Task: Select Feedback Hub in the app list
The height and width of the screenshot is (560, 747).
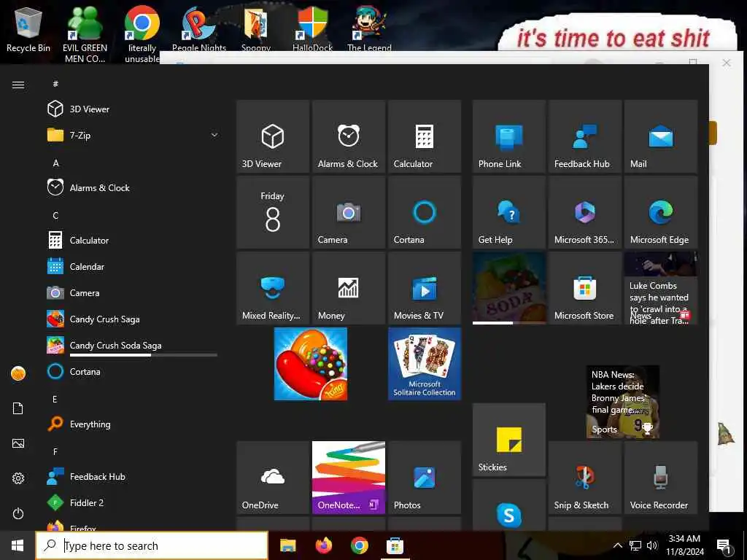Action: tap(133, 476)
